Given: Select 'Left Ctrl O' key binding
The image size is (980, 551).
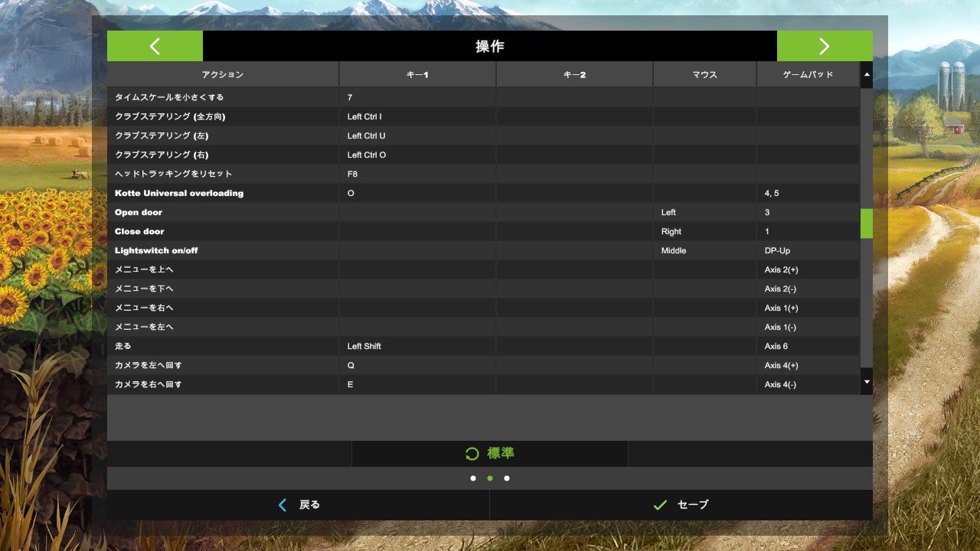Looking at the screenshot, I should click(x=417, y=155).
